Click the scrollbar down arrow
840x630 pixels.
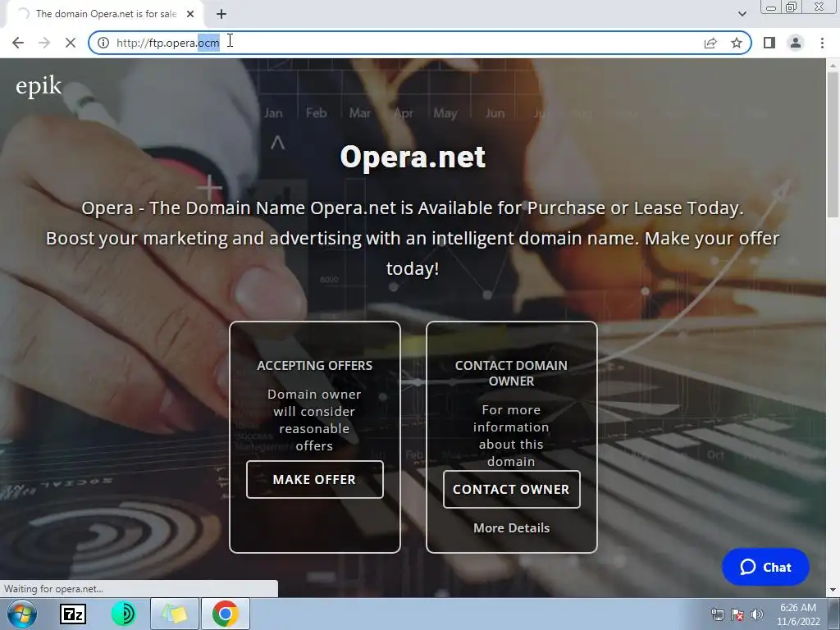[833, 591]
